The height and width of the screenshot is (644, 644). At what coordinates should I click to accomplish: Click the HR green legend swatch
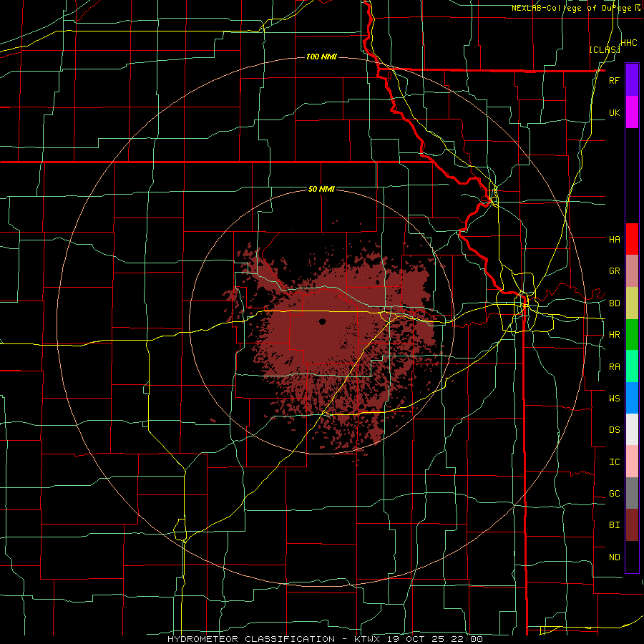pyautogui.click(x=632, y=335)
